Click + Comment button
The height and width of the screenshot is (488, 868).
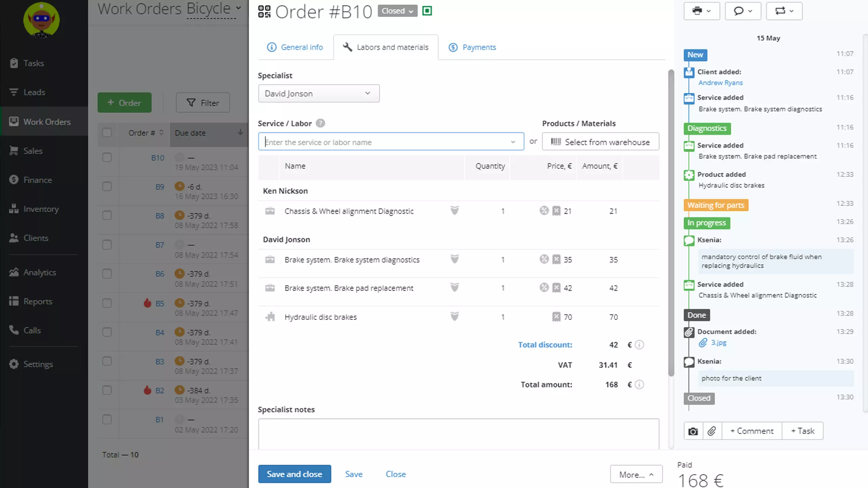click(752, 431)
